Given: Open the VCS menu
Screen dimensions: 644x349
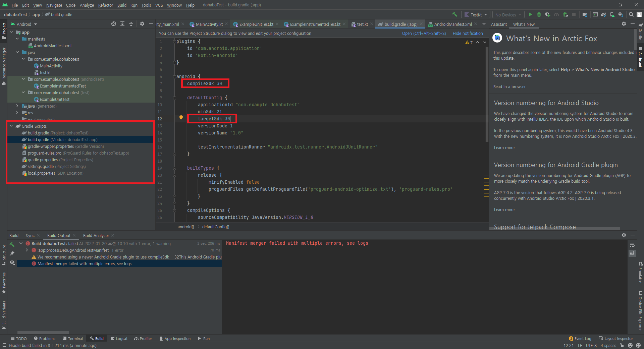Looking at the screenshot, I should (x=159, y=5).
